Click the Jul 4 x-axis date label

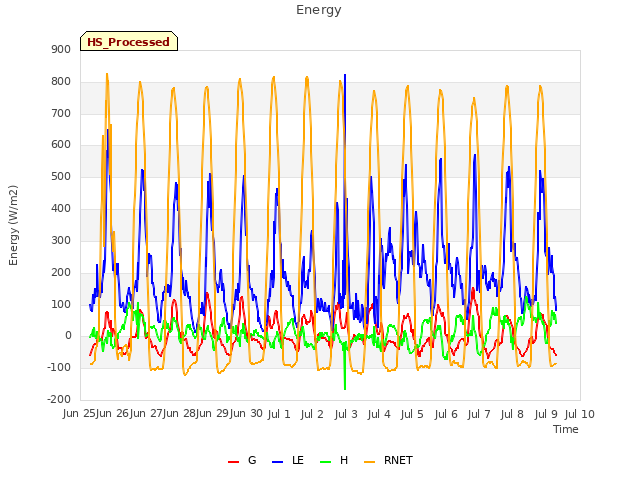[379, 414]
